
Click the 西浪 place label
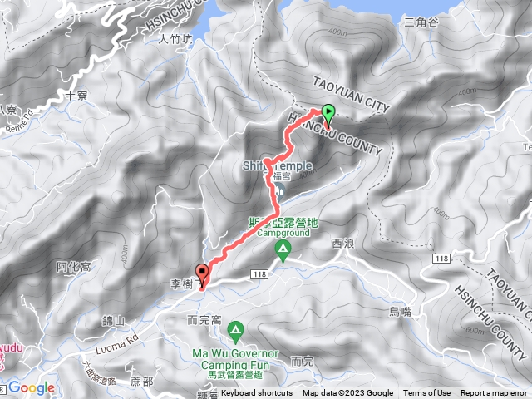click(x=342, y=244)
